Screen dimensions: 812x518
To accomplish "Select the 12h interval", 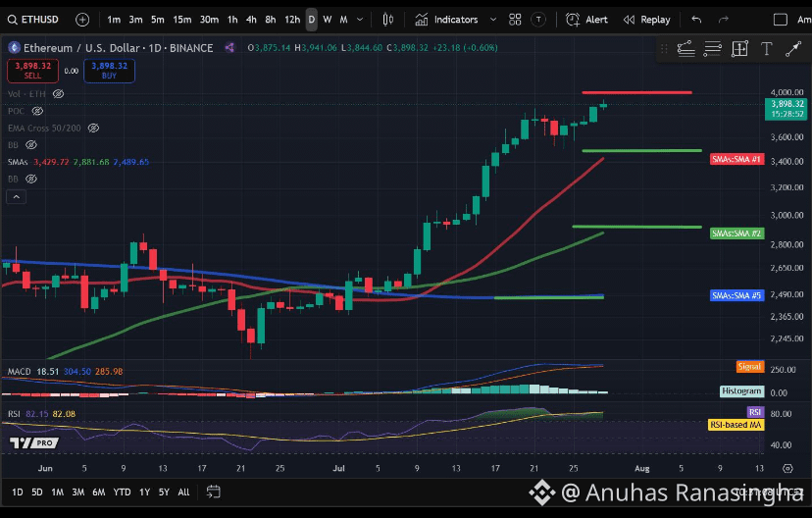I will pyautogui.click(x=292, y=20).
